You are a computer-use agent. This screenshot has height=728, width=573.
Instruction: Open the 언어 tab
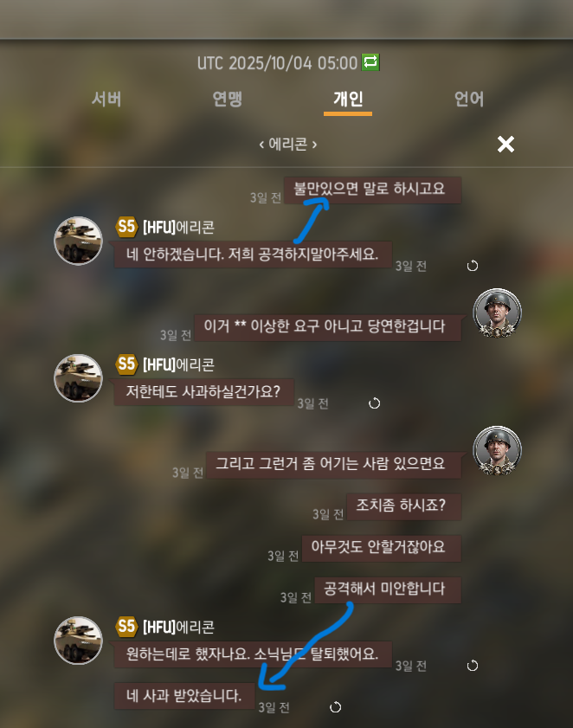pyautogui.click(x=469, y=99)
